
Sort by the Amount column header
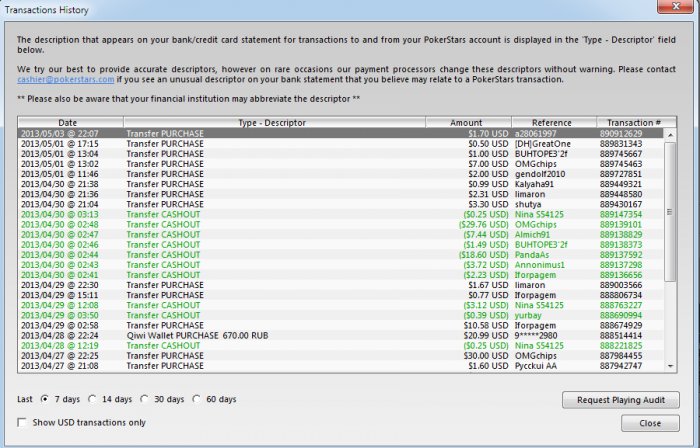tap(468, 122)
